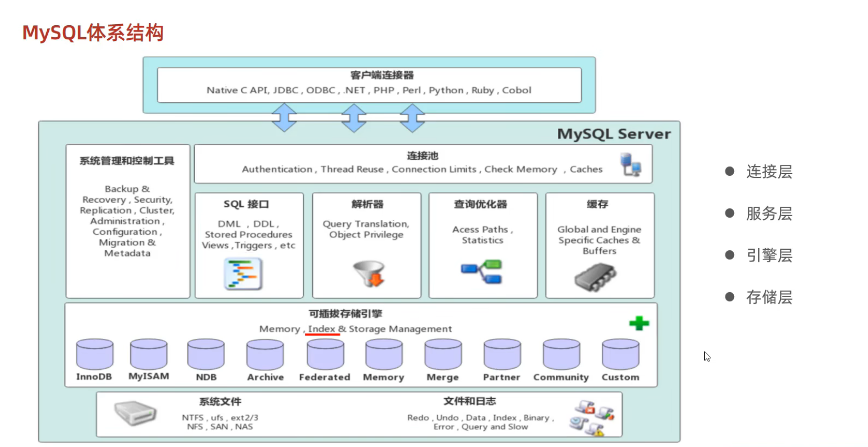This screenshot has height=447, width=868.
Task: Select the Merge engine cylinder
Action: 443,355
